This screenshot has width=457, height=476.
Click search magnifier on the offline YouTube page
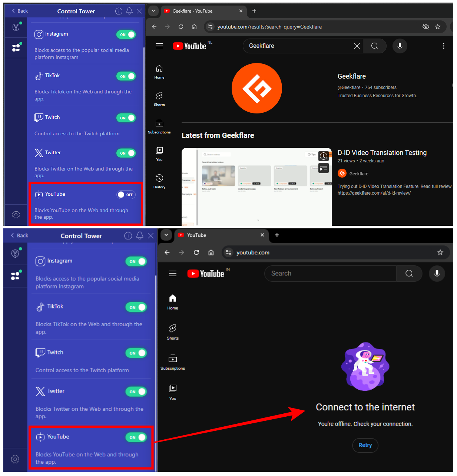409,274
